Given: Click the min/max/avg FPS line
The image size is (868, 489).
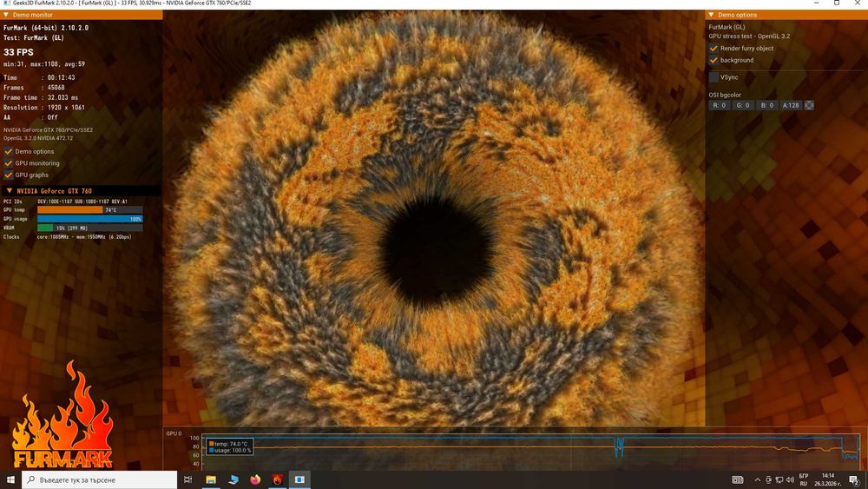Looking at the screenshot, I should [x=44, y=64].
